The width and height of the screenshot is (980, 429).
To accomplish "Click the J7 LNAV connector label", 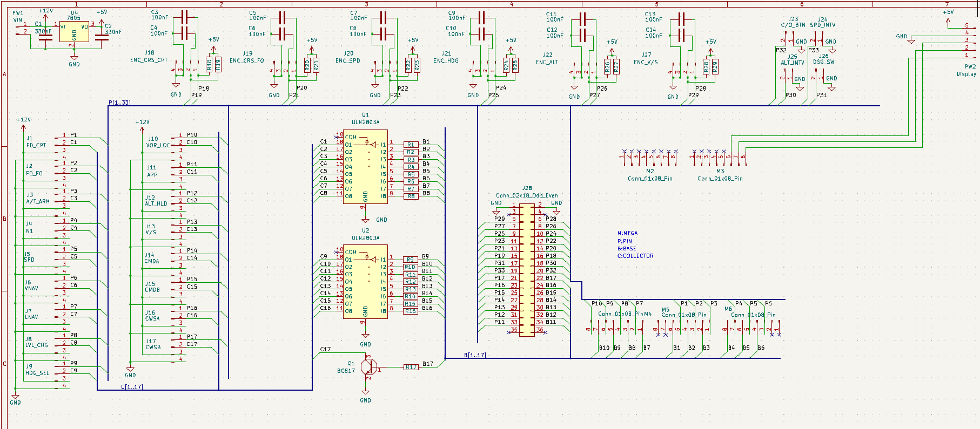I will click(31, 314).
